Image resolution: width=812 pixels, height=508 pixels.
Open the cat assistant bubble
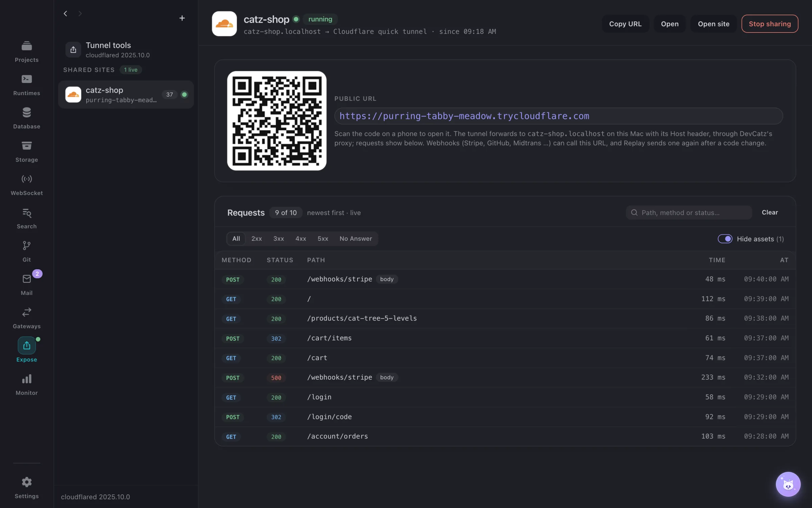[788, 484]
